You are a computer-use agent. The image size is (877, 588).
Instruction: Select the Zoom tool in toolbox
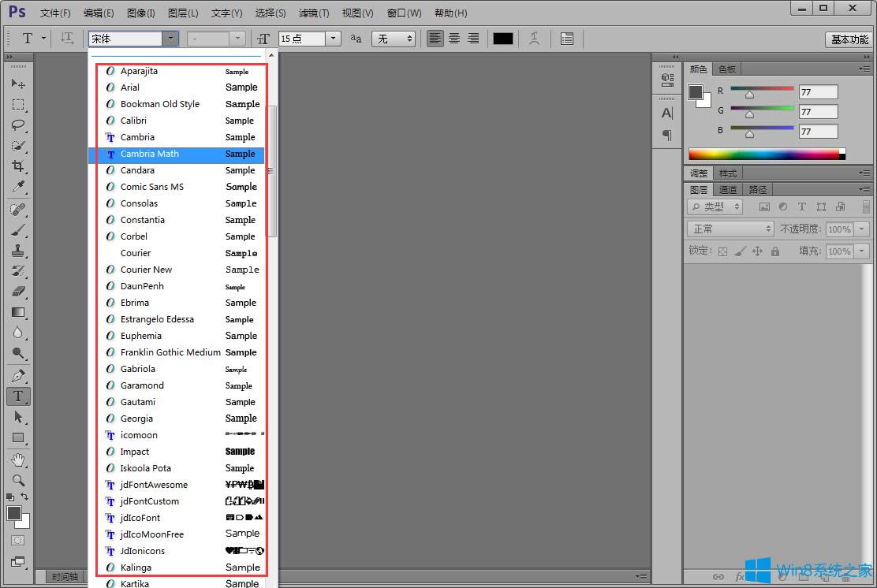coord(18,479)
